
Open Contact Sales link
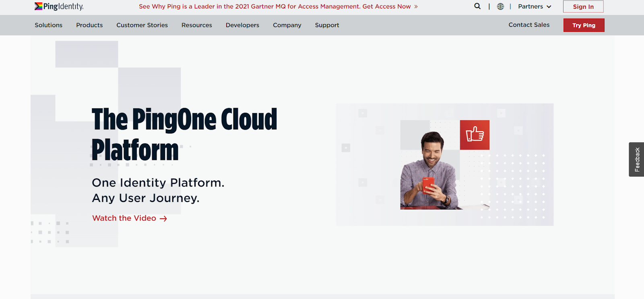coord(529,25)
